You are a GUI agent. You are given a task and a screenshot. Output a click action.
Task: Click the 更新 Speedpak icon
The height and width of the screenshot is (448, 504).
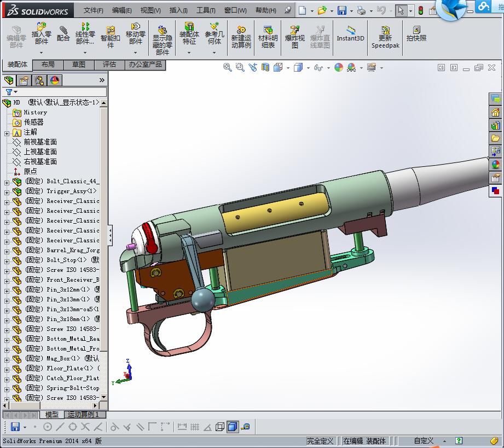[385, 37]
